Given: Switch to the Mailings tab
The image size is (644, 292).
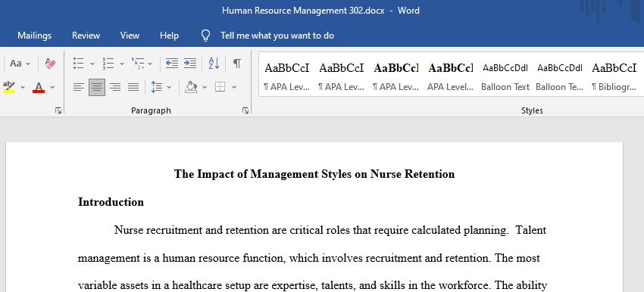Looking at the screenshot, I should tap(35, 36).
